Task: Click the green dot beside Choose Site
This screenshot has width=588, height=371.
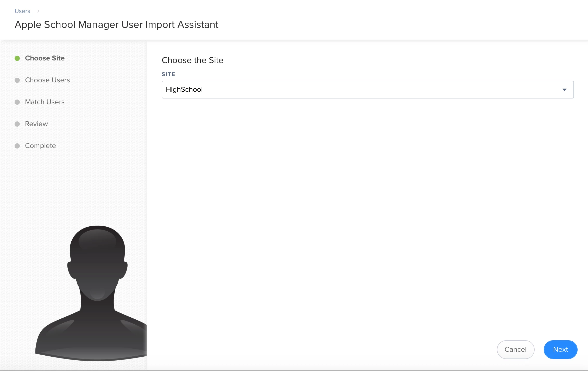Action: tap(17, 58)
